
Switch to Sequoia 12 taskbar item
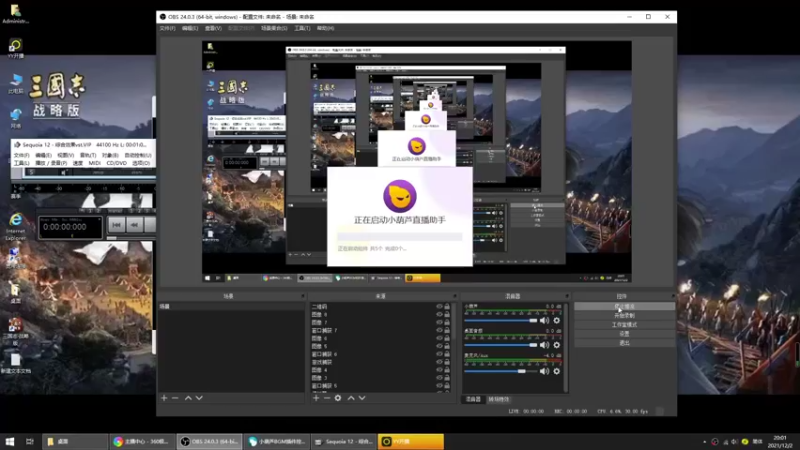click(343, 441)
